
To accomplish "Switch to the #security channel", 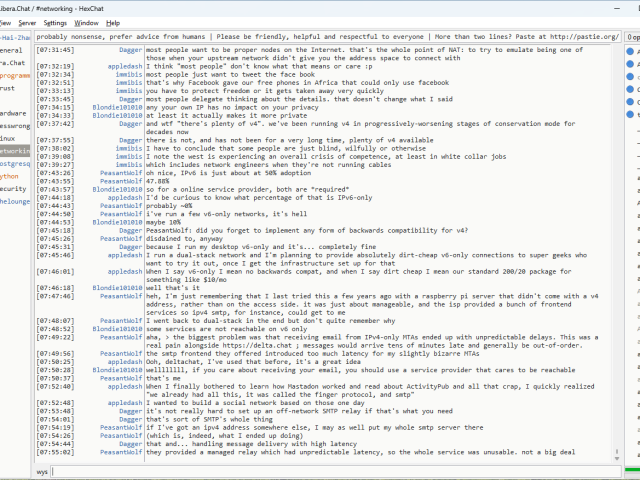I will click(x=13, y=189).
